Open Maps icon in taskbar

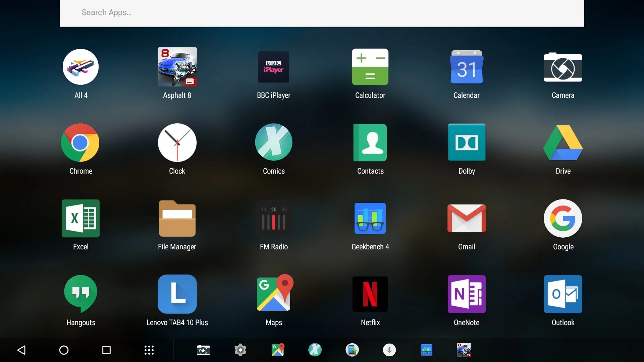point(278,350)
